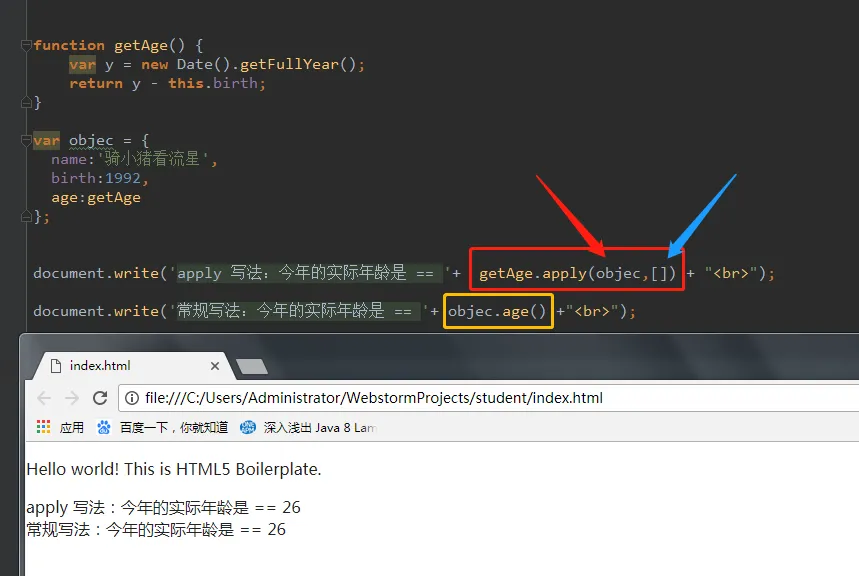This screenshot has width=859, height=576.
Task: Focus the address bar with file URL
Action: (489, 398)
